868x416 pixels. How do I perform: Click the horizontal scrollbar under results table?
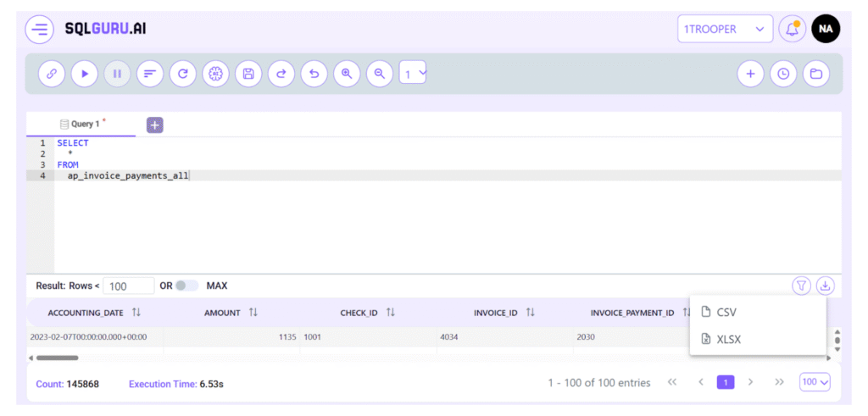pyautogui.click(x=58, y=358)
